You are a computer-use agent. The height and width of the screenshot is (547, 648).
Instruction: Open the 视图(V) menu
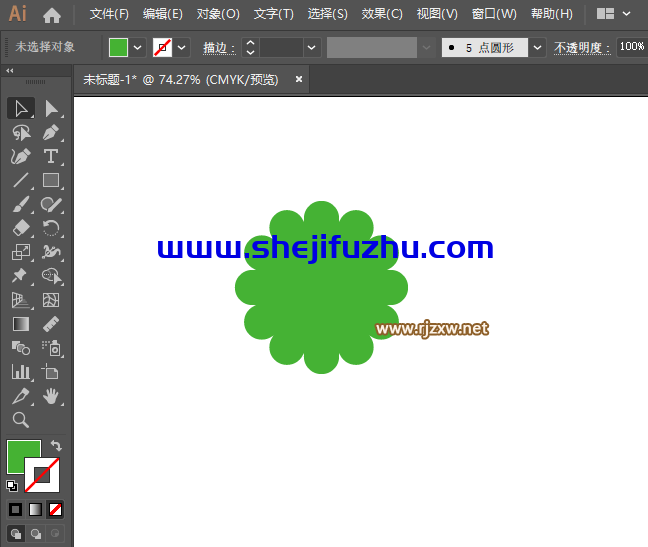(x=437, y=14)
